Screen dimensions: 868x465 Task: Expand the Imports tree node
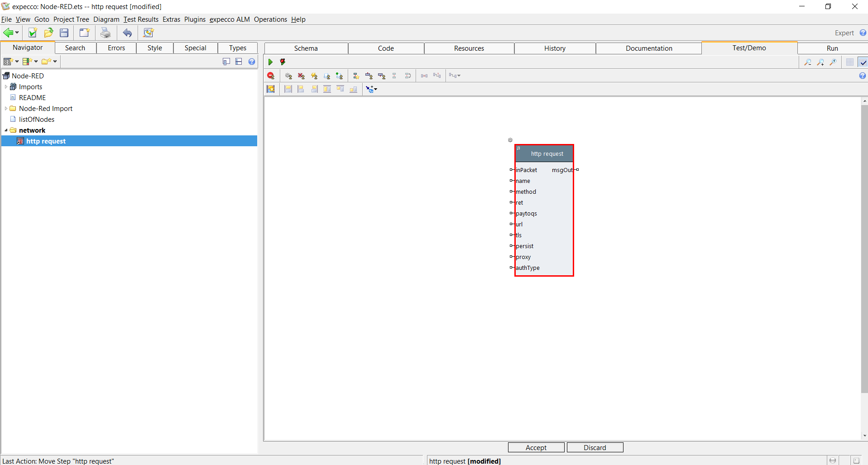pyautogui.click(x=6, y=87)
